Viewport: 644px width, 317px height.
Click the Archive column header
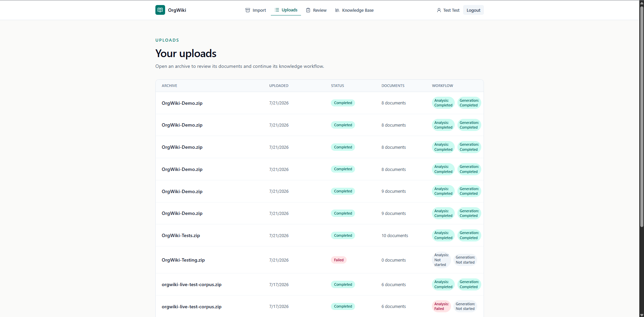click(x=169, y=86)
